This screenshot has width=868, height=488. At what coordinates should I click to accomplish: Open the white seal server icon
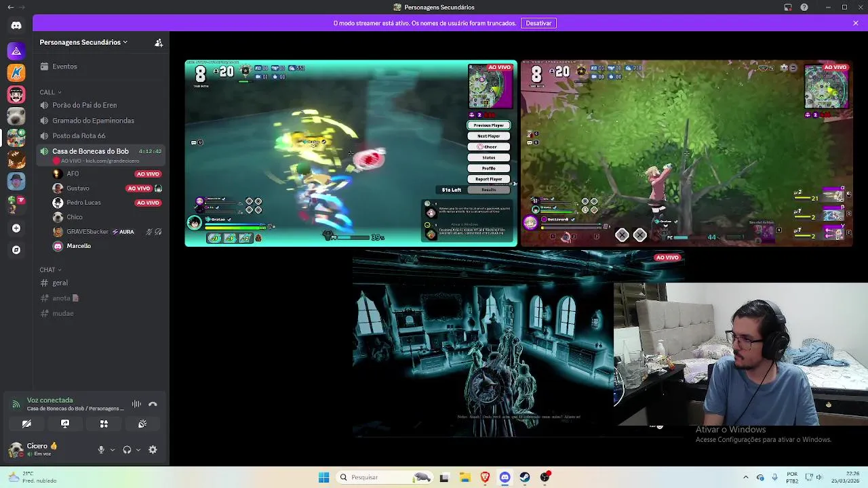coord(16,116)
